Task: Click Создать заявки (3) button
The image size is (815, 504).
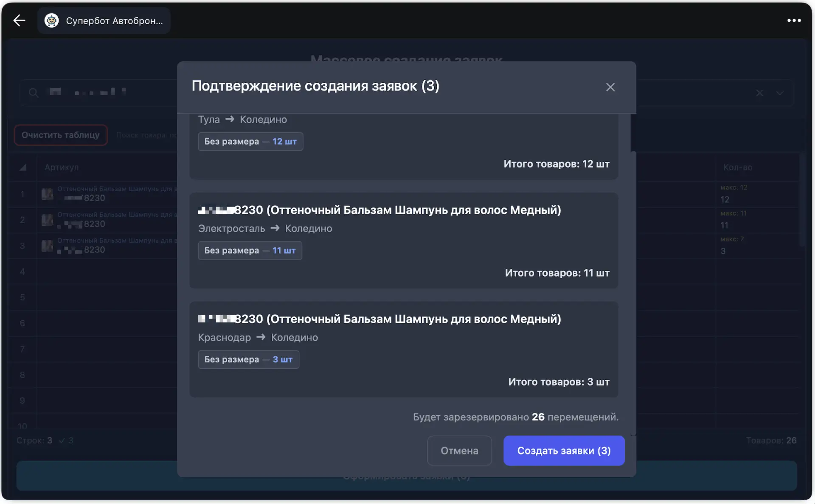Action: click(564, 451)
